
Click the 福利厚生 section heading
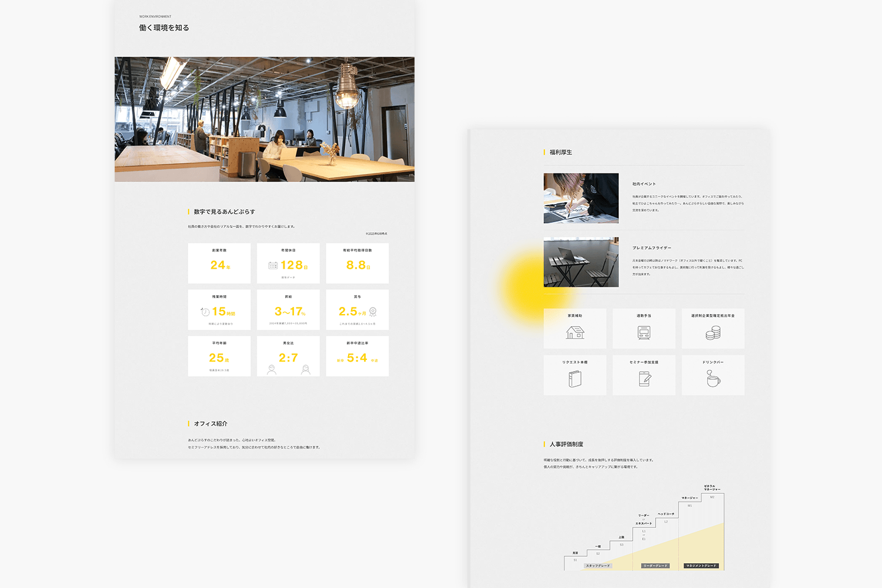click(x=560, y=152)
